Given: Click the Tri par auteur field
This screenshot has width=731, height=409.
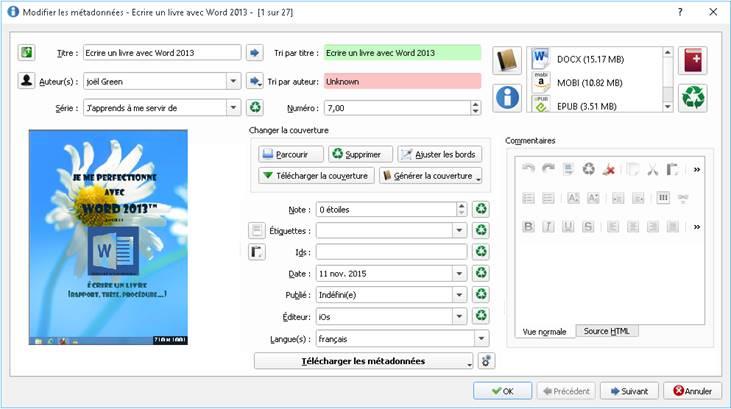Looking at the screenshot, I should 402,81.
